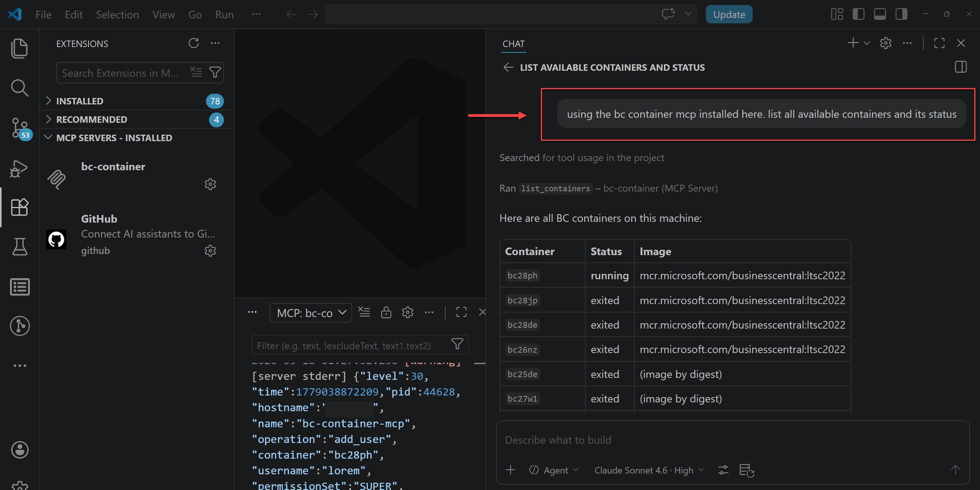Open bc-container MCP server settings gear
This screenshot has width=980, height=490.
(x=210, y=184)
